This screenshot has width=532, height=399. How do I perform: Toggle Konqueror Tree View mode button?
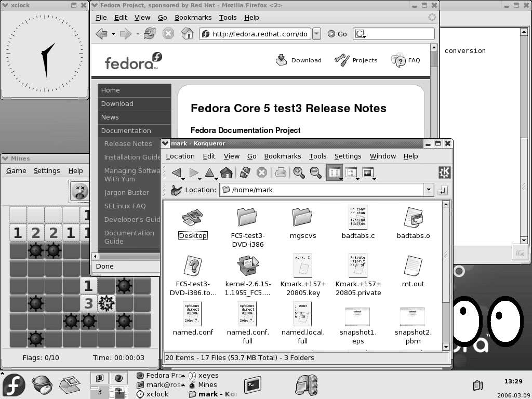point(351,172)
